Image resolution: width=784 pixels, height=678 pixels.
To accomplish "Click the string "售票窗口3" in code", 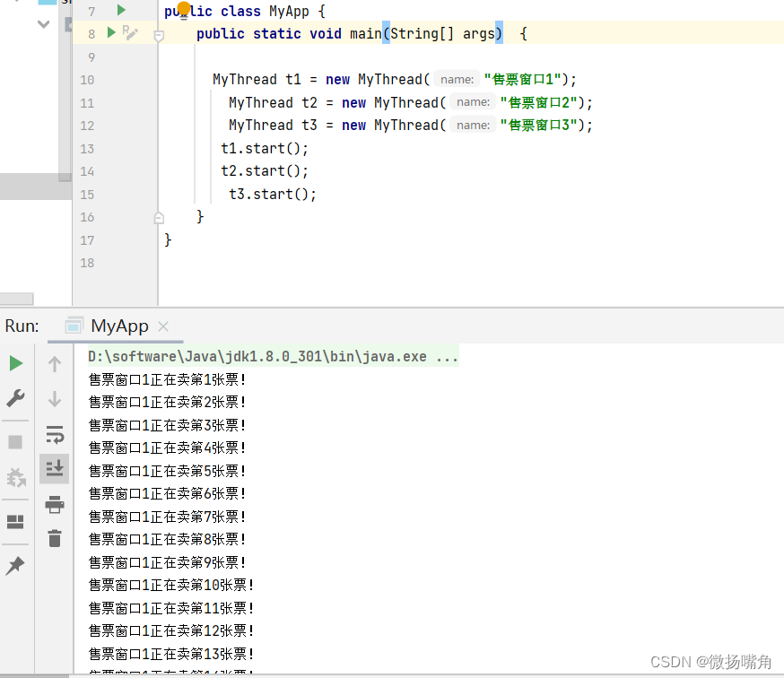I will 538,125.
